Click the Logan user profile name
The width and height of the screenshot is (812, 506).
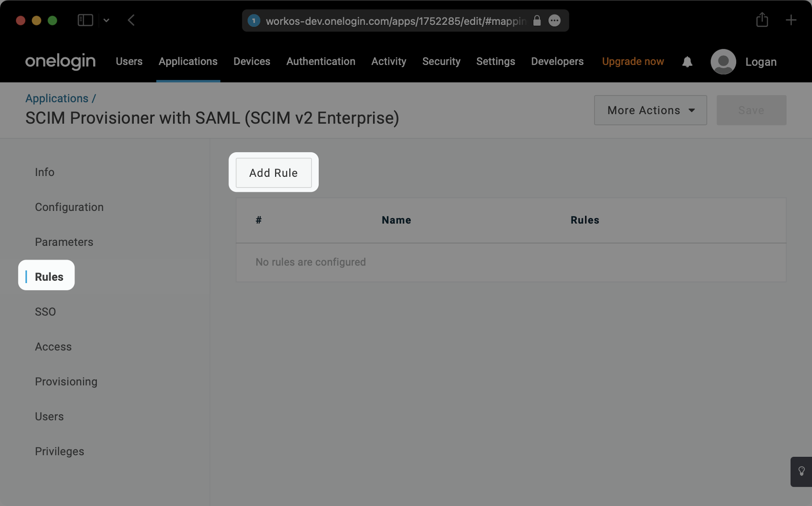tap(762, 61)
